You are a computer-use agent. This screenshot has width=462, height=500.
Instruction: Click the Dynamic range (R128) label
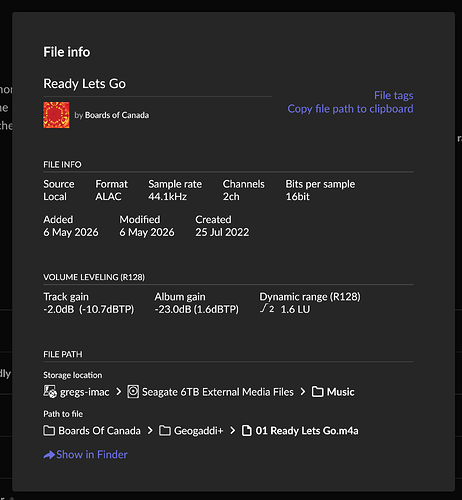click(x=310, y=297)
